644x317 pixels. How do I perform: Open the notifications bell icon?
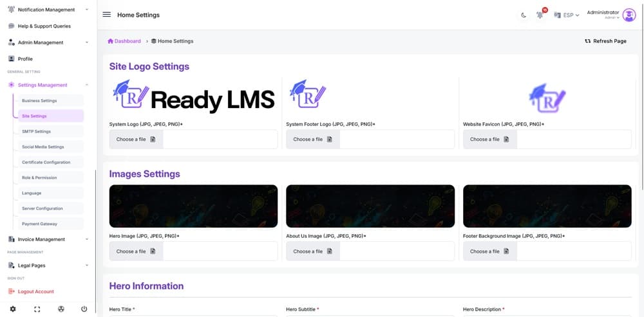540,15
